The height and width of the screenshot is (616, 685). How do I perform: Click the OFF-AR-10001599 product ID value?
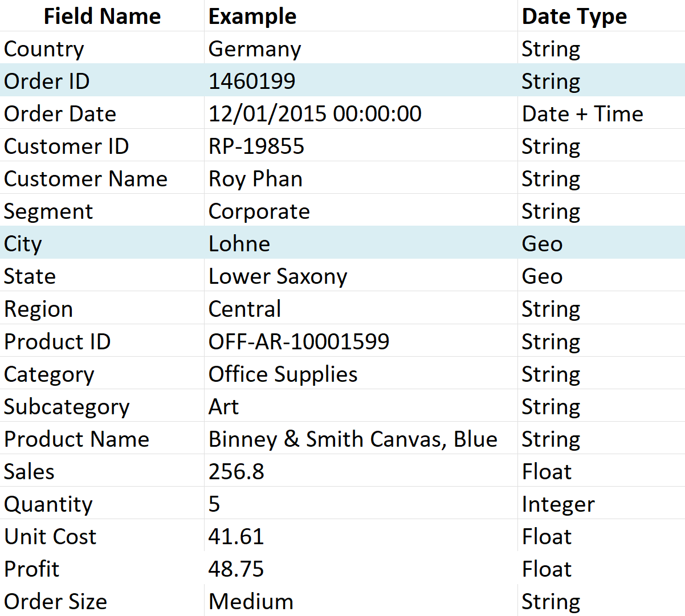point(299,341)
